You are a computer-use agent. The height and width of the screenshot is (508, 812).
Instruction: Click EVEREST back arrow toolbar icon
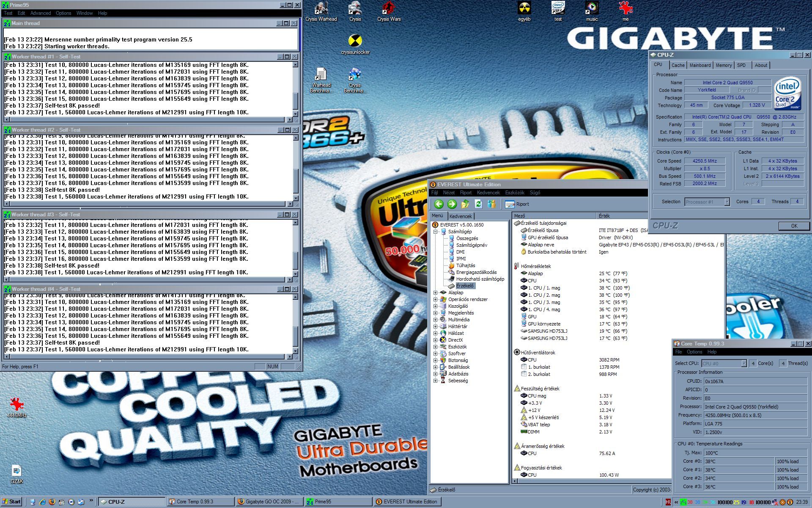click(x=439, y=204)
